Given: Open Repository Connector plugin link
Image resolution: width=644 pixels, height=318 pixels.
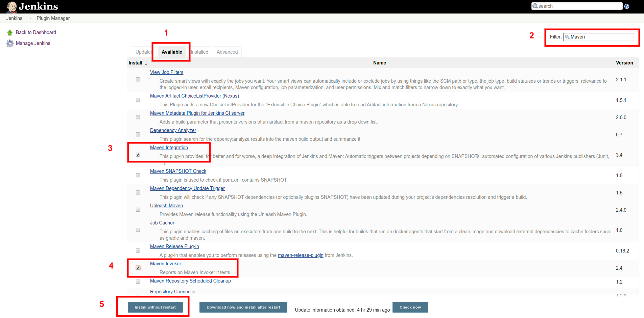Looking at the screenshot, I should 173,292.
